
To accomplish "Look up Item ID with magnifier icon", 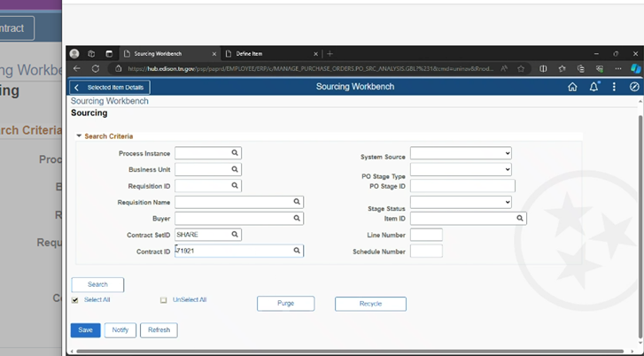I will pyautogui.click(x=520, y=218).
